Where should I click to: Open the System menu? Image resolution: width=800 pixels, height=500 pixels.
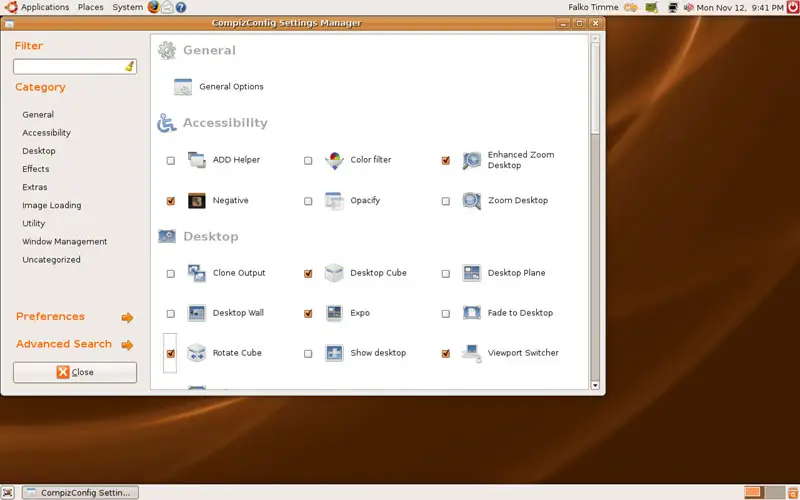pos(128,7)
